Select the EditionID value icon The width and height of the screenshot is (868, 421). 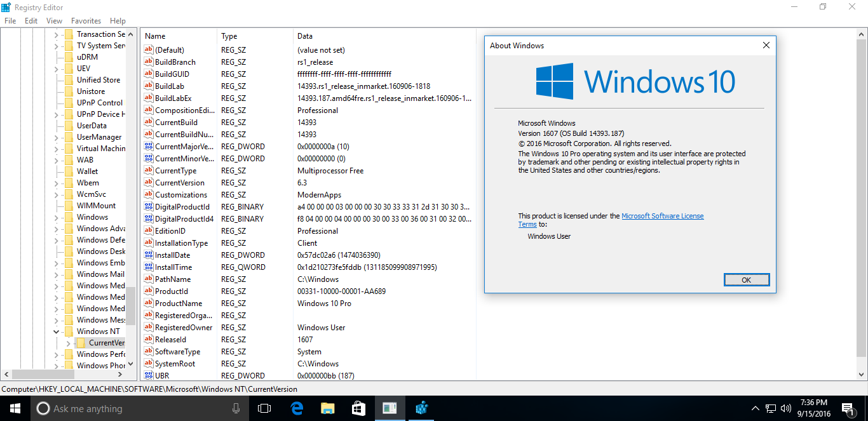(149, 231)
